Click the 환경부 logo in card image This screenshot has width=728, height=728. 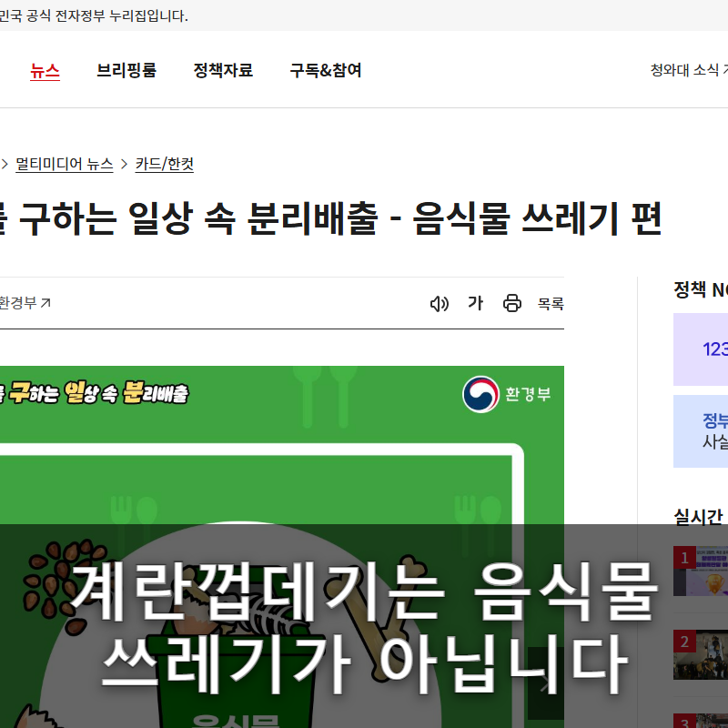pyautogui.click(x=507, y=394)
